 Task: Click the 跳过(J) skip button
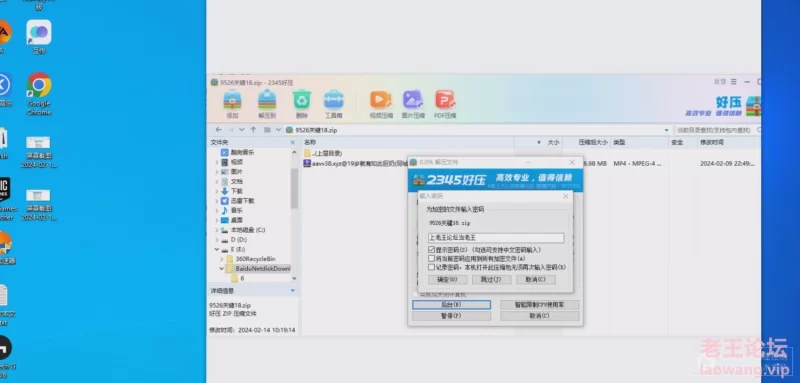coord(491,279)
